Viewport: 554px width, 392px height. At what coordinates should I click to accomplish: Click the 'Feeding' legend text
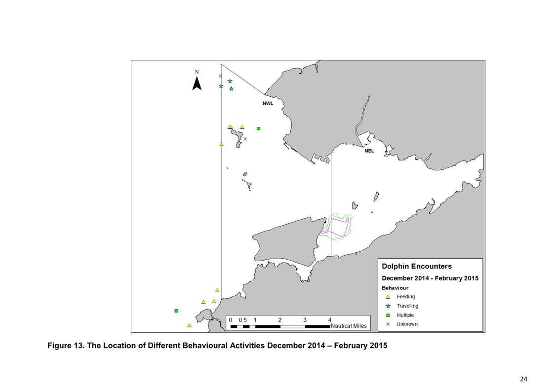point(405,297)
